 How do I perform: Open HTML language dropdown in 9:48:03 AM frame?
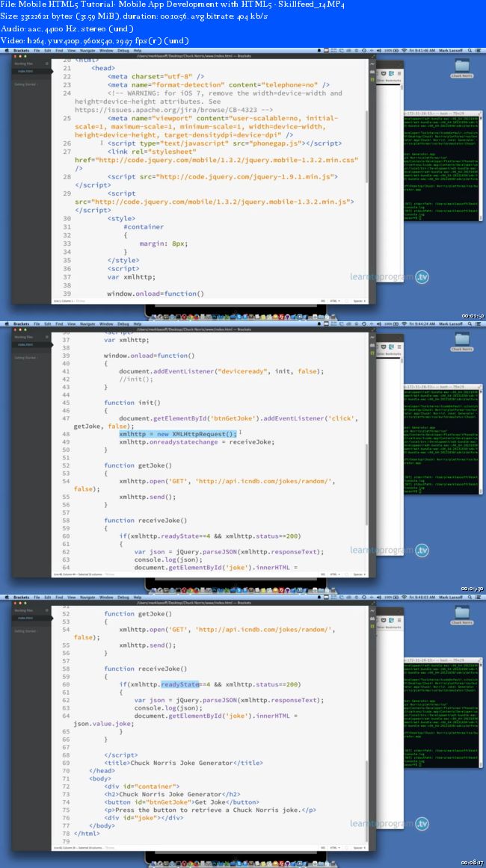coord(334,848)
